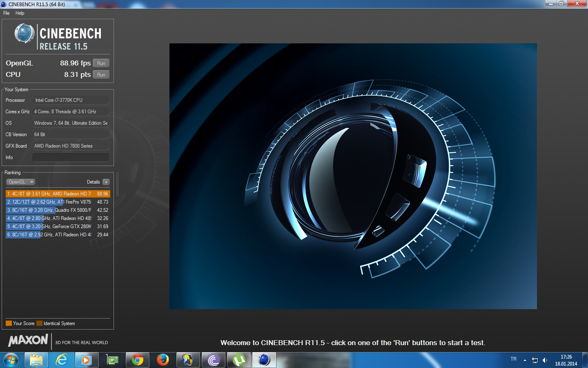This screenshot has width=588, height=368.
Task: Expand ranking Details arrow button
Action: pyautogui.click(x=106, y=182)
